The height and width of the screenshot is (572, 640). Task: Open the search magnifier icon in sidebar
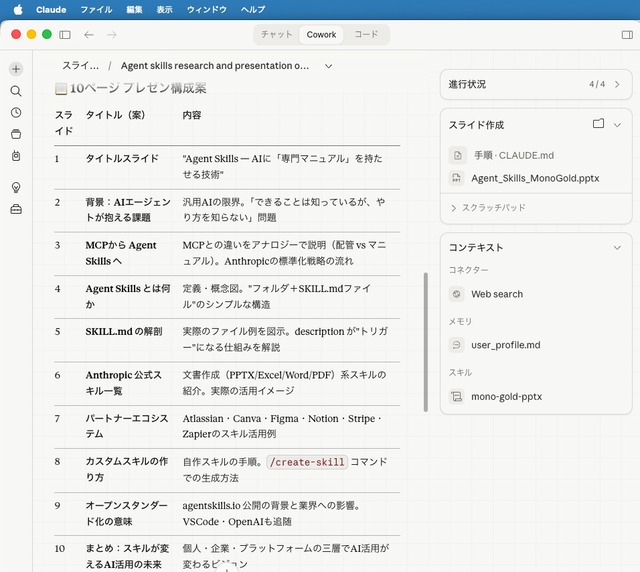click(16, 91)
